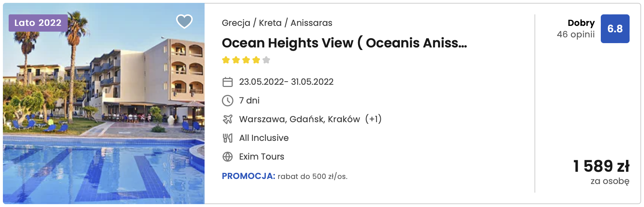
Task: Click the Exim Tours operator name
Action: click(261, 157)
